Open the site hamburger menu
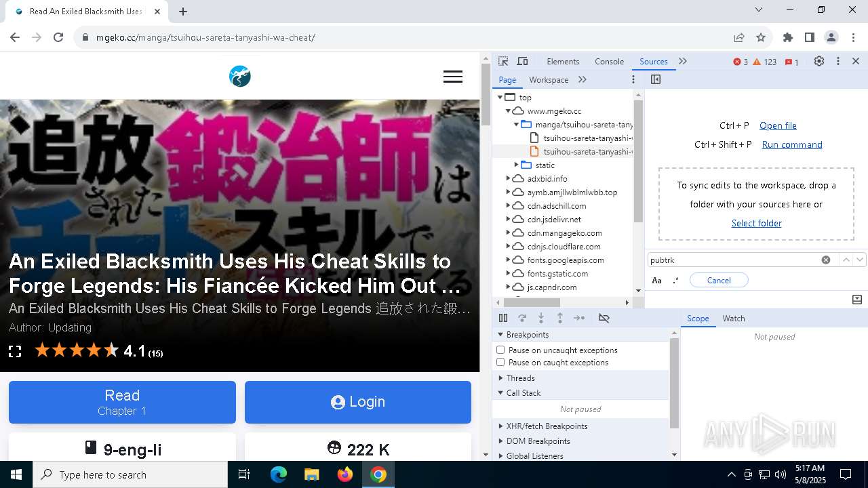The image size is (868, 488). click(453, 77)
